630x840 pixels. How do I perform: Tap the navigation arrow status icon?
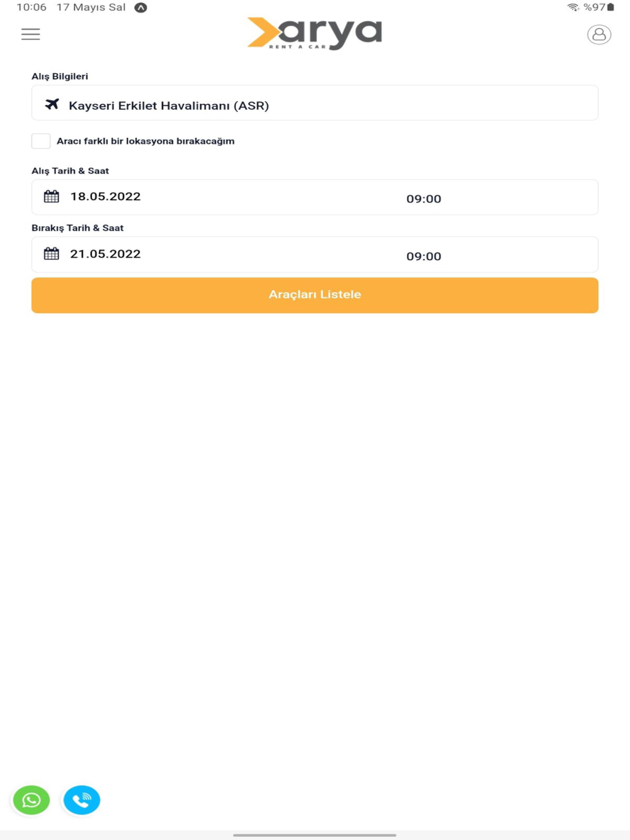pyautogui.click(x=140, y=8)
